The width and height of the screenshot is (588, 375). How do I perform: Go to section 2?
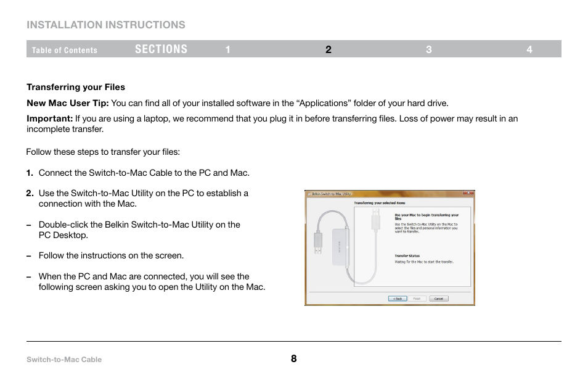coord(328,49)
